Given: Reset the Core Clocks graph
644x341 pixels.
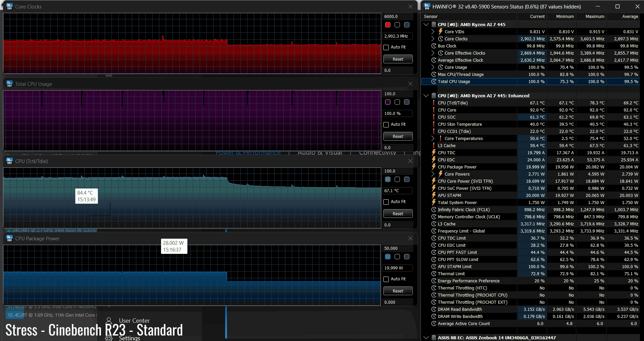Looking at the screenshot, I should (398, 59).
